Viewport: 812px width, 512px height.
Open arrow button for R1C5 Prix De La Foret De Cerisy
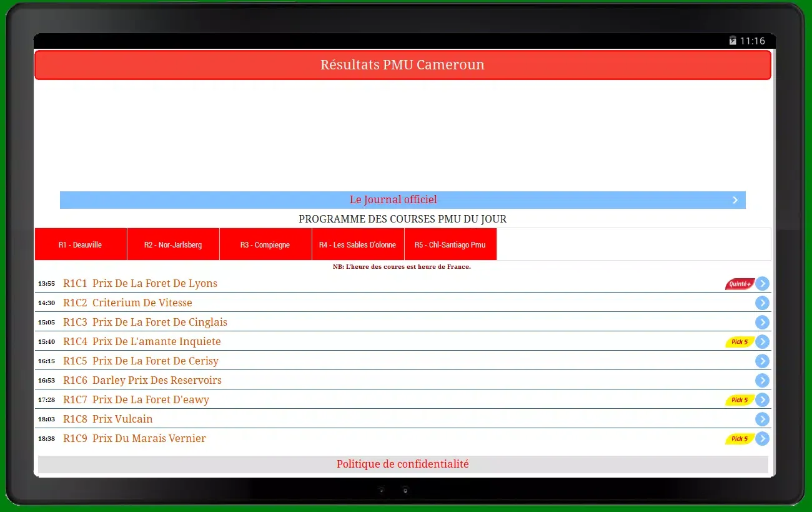[x=762, y=361]
